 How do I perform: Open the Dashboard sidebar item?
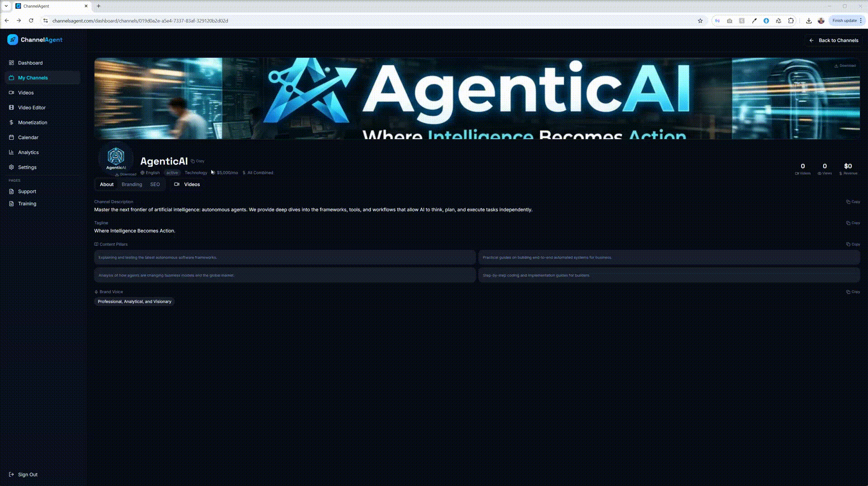(30, 63)
